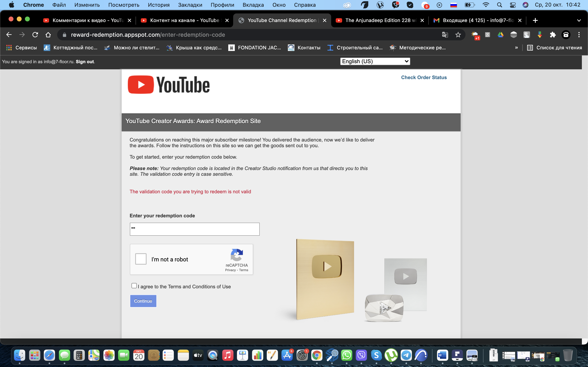Image resolution: width=588 pixels, height=367 pixels.
Task: Toggle the reCAPTCHA I'm not a robot checkbox
Action: (x=141, y=260)
